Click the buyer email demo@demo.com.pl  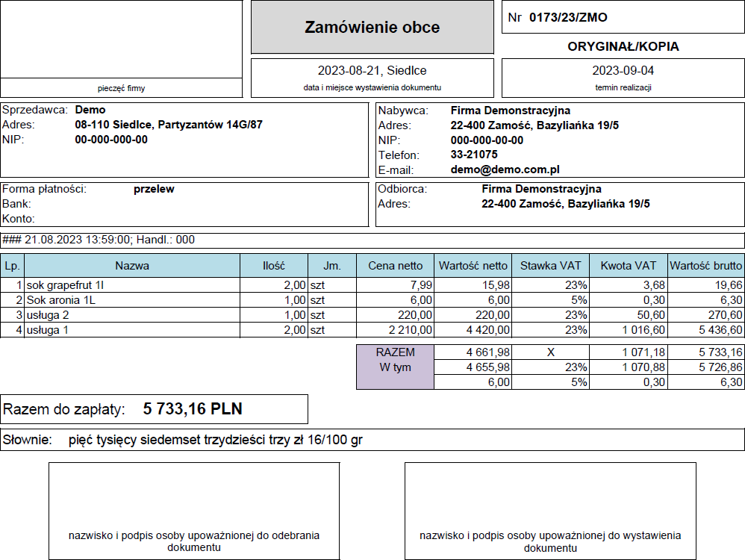tap(505, 169)
